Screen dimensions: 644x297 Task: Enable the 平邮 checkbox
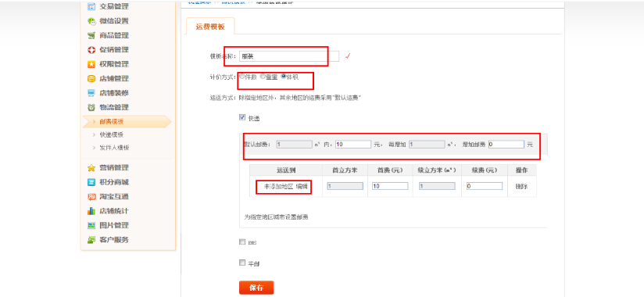tap(242, 263)
